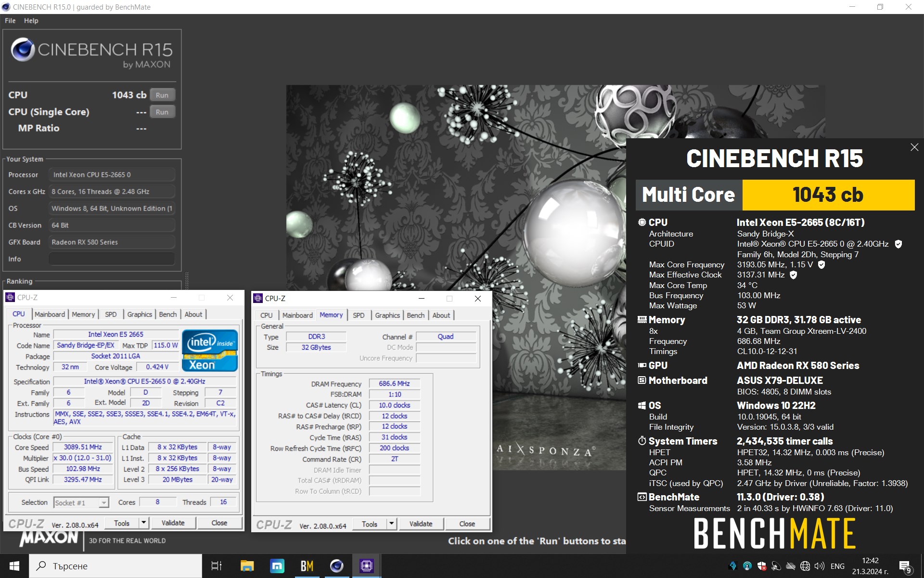
Task: Click the teal podcast-style tray icon
Action: 747,566
